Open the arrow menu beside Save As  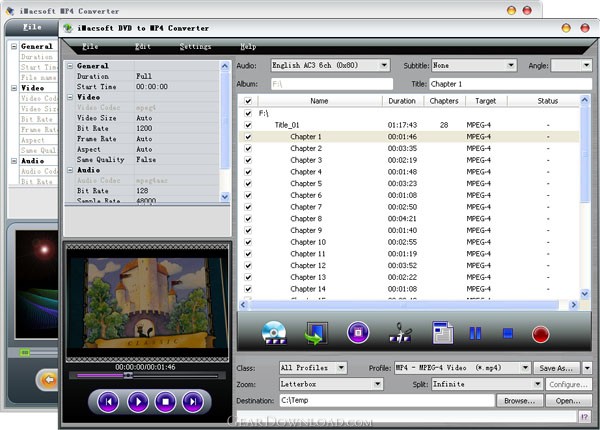click(x=587, y=368)
